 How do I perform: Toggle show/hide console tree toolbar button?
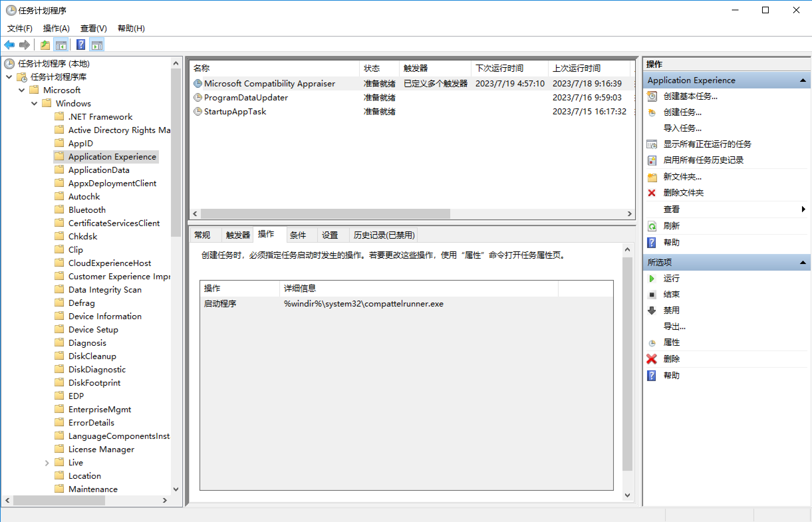pos(61,45)
